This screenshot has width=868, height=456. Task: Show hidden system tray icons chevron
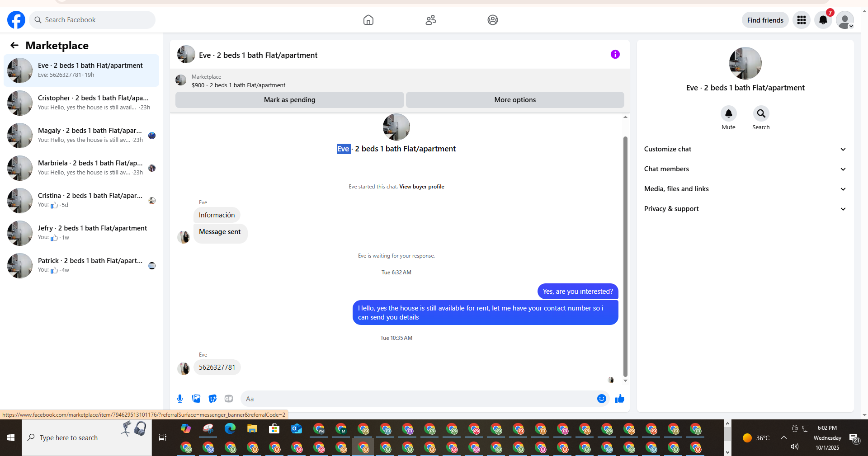pyautogui.click(x=784, y=437)
